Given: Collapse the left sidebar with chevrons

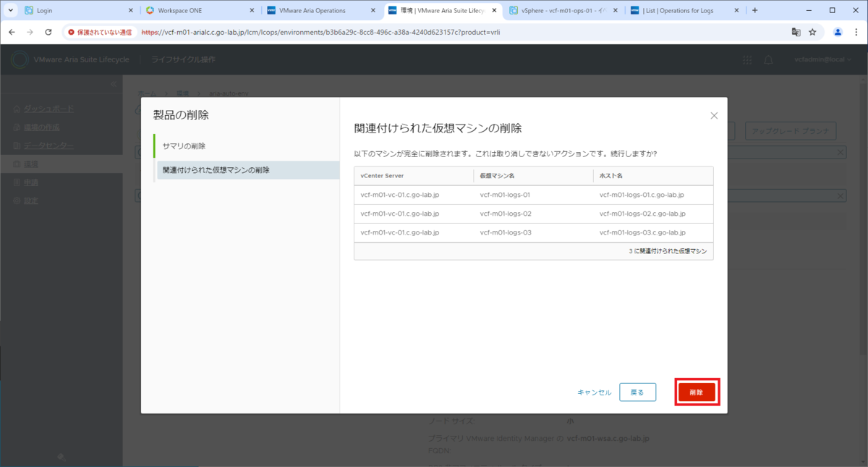Looking at the screenshot, I should coord(113,85).
